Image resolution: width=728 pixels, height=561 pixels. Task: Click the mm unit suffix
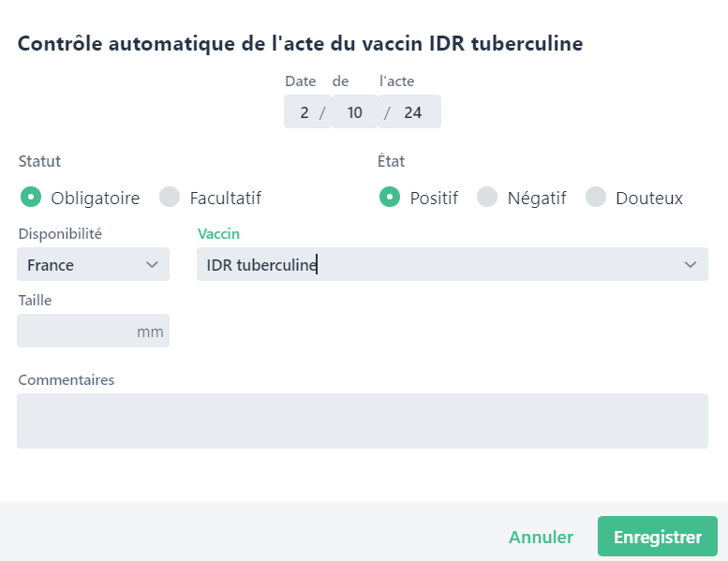[150, 332]
